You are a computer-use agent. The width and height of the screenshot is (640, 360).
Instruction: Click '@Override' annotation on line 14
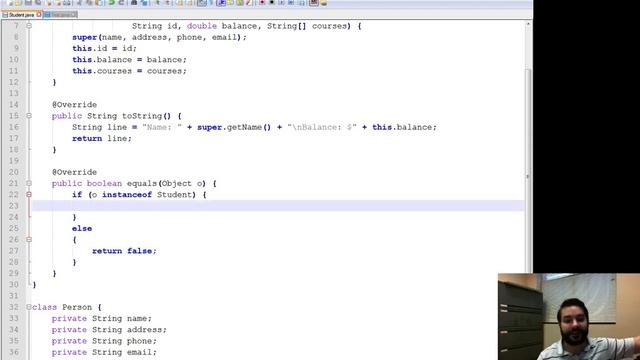tap(74, 104)
